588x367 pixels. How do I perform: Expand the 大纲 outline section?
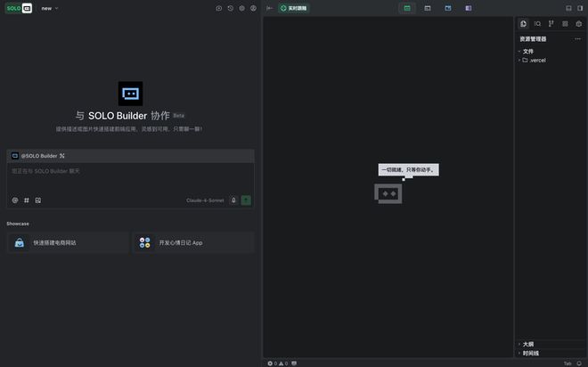[528, 344]
